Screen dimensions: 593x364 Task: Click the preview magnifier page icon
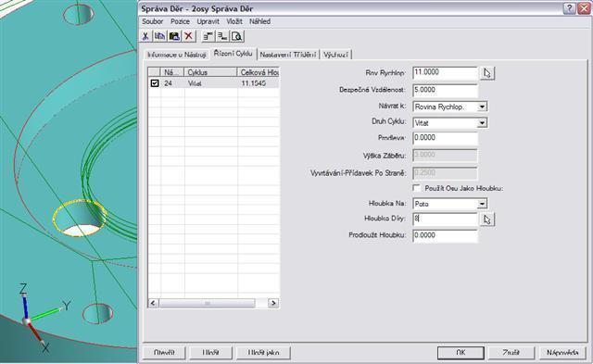click(237, 36)
